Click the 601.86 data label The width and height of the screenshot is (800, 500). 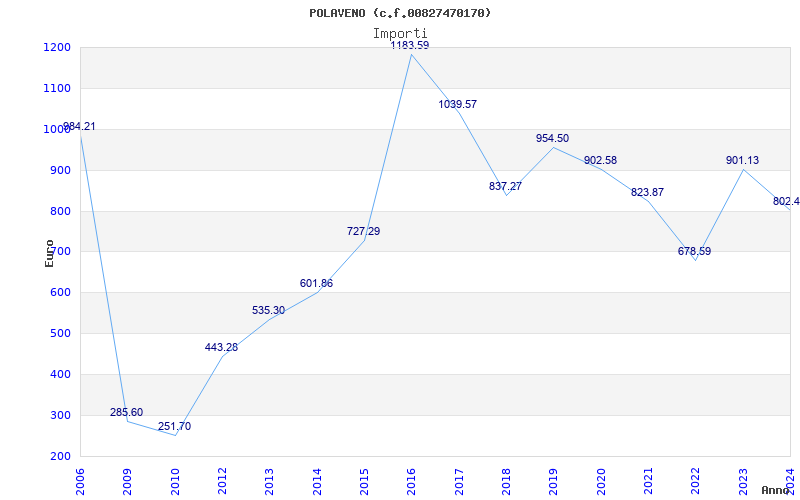316,284
